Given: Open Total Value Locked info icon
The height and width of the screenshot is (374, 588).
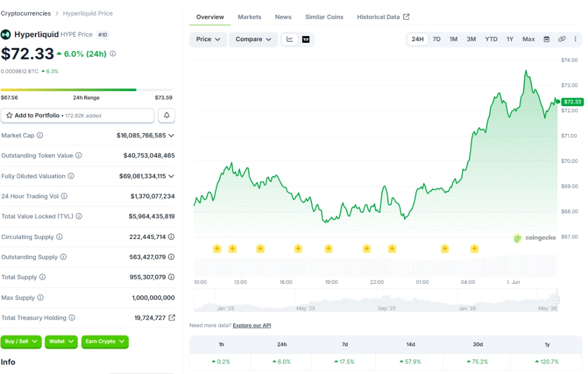Looking at the screenshot, I should [79, 216].
